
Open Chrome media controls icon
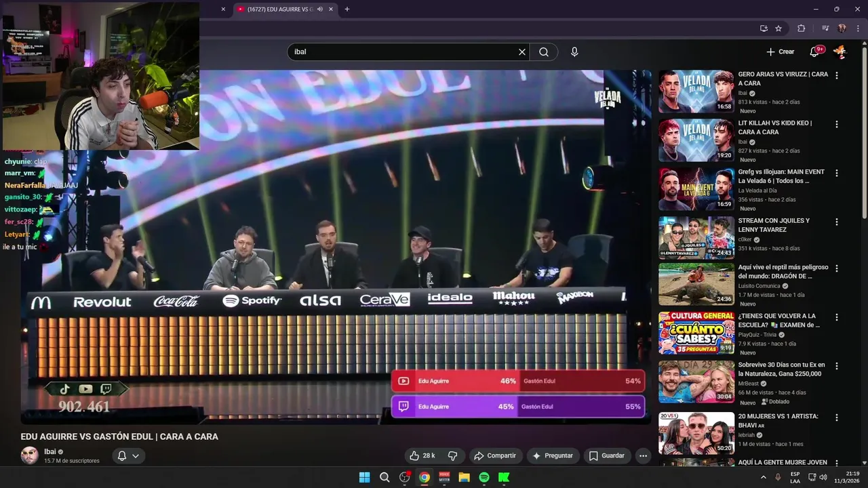tap(825, 28)
